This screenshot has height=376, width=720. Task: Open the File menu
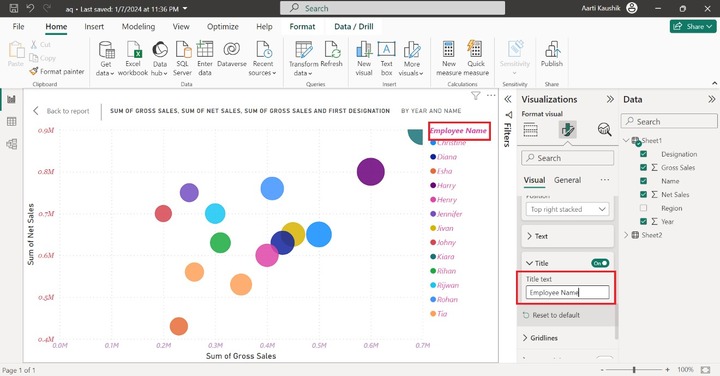(18, 27)
